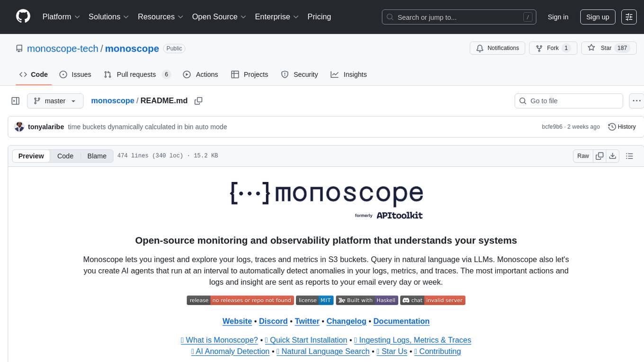Copy the README.md file path
Viewport: 644px width, 362px height.
(198, 101)
